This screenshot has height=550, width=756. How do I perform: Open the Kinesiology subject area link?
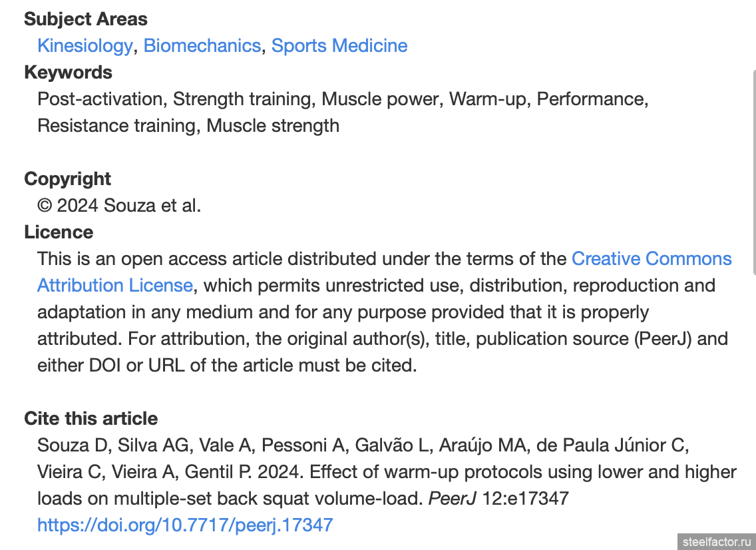[85, 46]
